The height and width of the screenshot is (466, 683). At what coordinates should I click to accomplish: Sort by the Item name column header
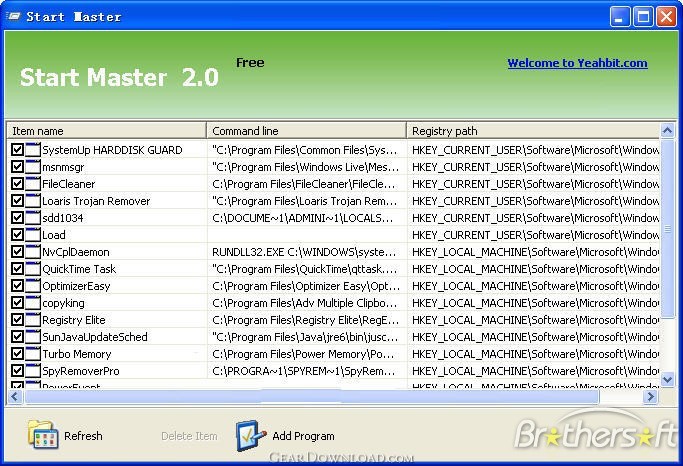[x=107, y=131]
